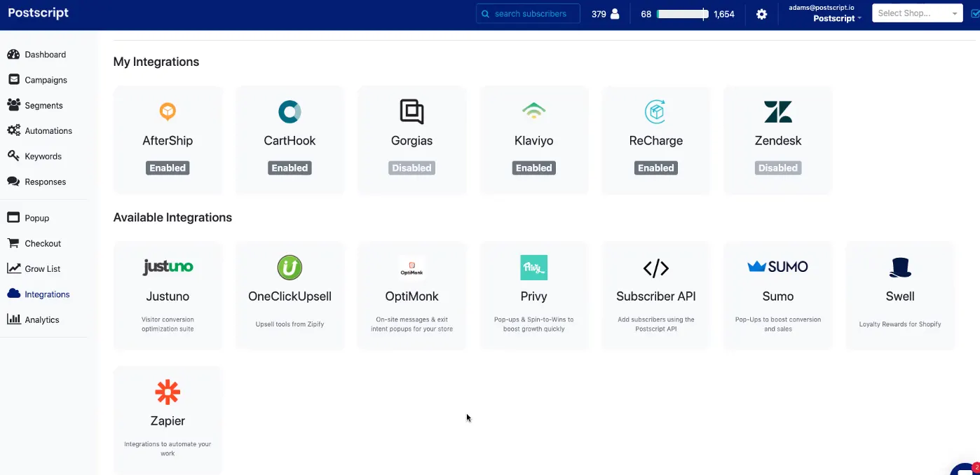The height and width of the screenshot is (475, 980).
Task: Click the Subscriber API code brackets icon
Action: pos(655,268)
